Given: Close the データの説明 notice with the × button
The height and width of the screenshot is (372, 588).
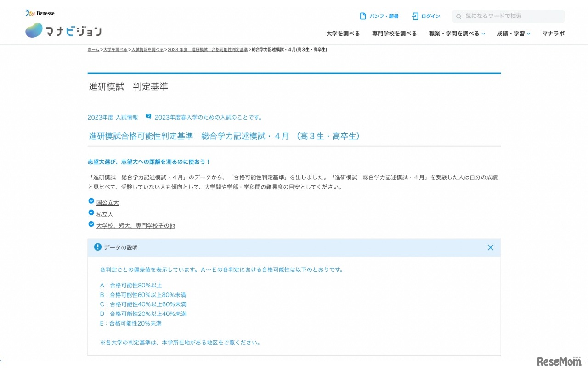Looking at the screenshot, I should (x=490, y=247).
